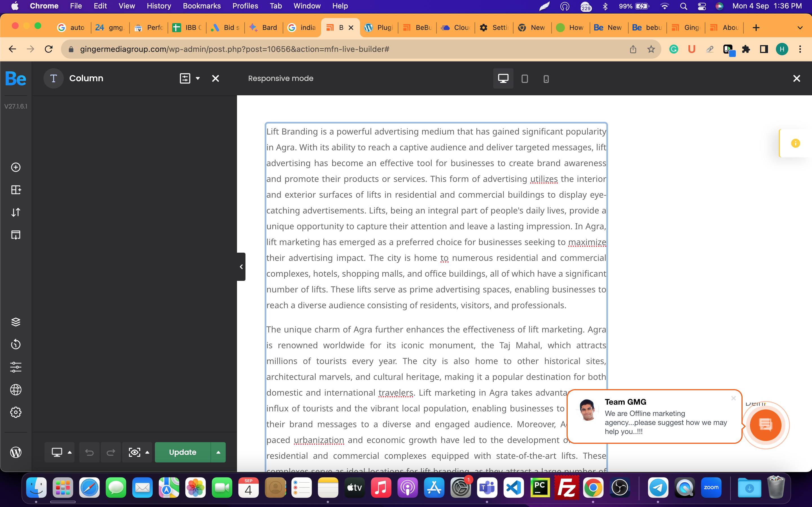Switch to the Plugi tab
Screen dimensions: 812x507
point(379,28)
